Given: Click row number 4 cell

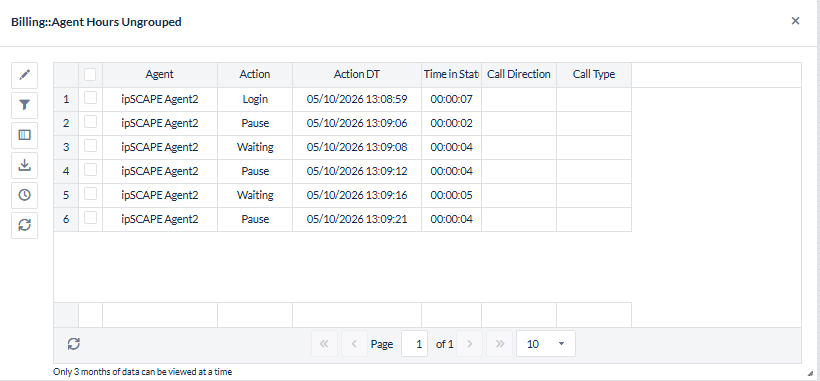Looking at the screenshot, I should (x=66, y=171).
